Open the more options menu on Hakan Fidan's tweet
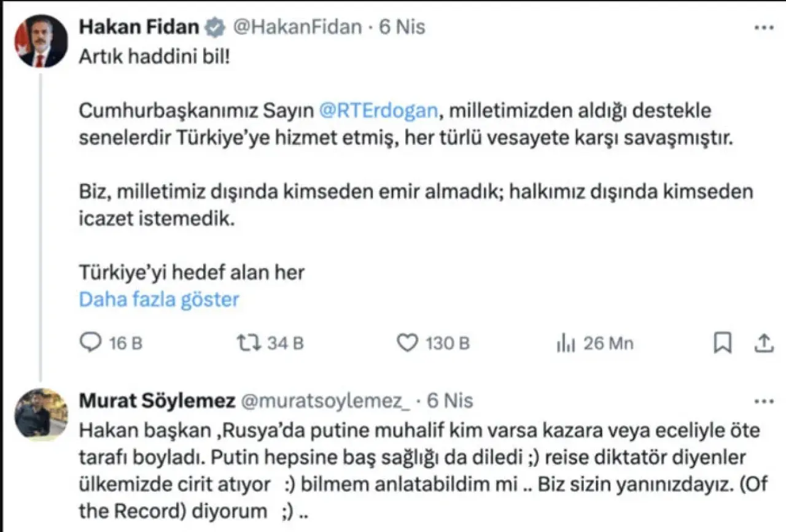 763,28
